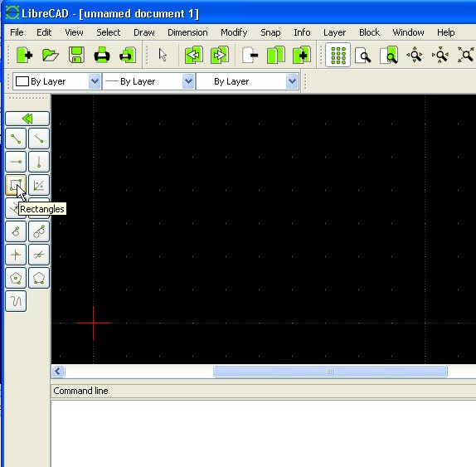The height and width of the screenshot is (467, 476).
Task: Open the View menu
Action: click(74, 32)
